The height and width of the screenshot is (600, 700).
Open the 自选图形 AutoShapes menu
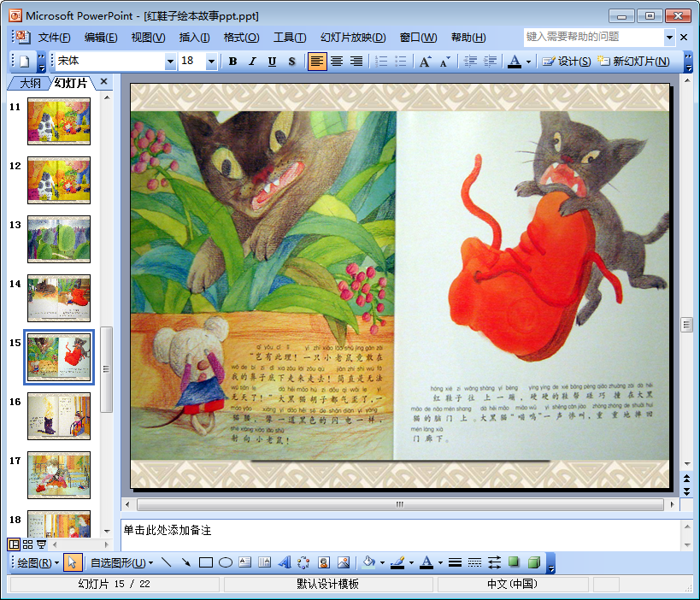[x=121, y=562]
